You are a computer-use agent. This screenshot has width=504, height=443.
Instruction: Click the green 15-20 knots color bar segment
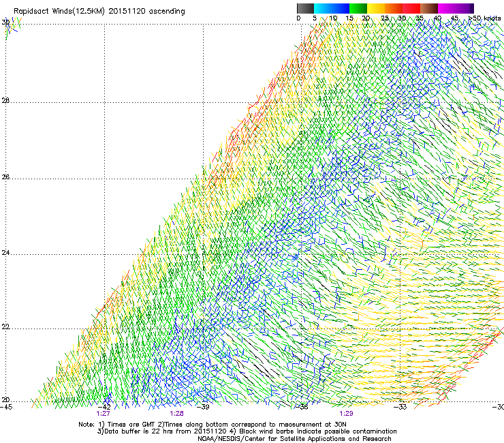(358, 8)
